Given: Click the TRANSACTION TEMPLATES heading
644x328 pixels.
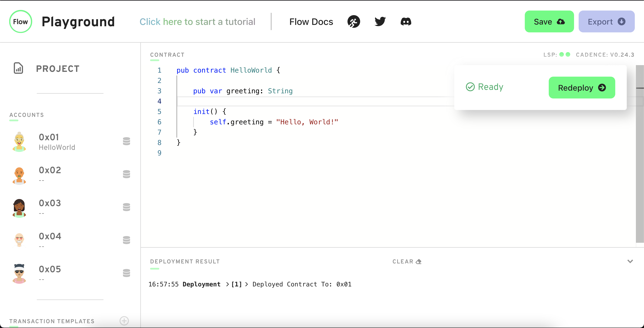Looking at the screenshot, I should (x=52, y=321).
